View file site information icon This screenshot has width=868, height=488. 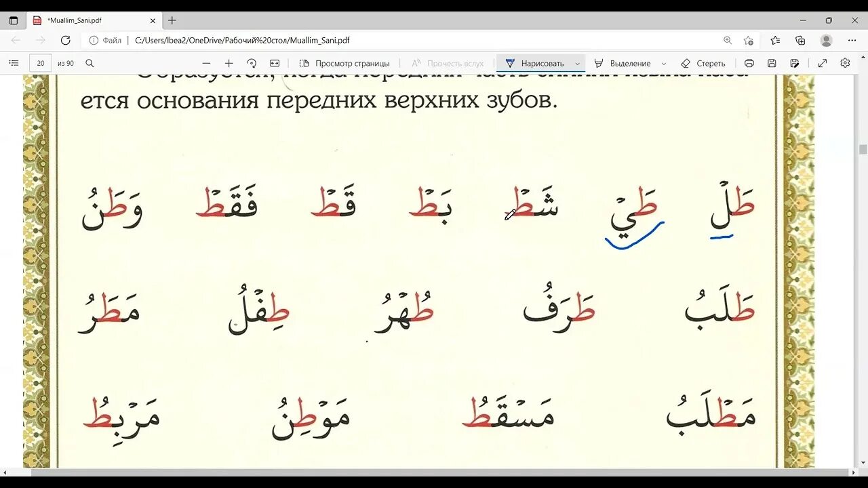pos(94,40)
